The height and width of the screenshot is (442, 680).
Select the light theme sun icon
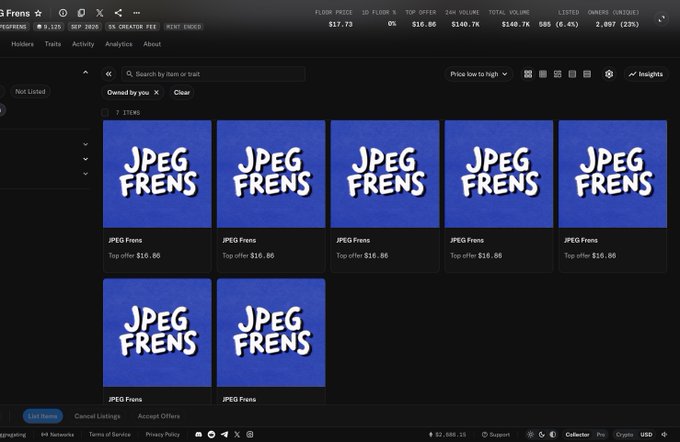point(530,434)
